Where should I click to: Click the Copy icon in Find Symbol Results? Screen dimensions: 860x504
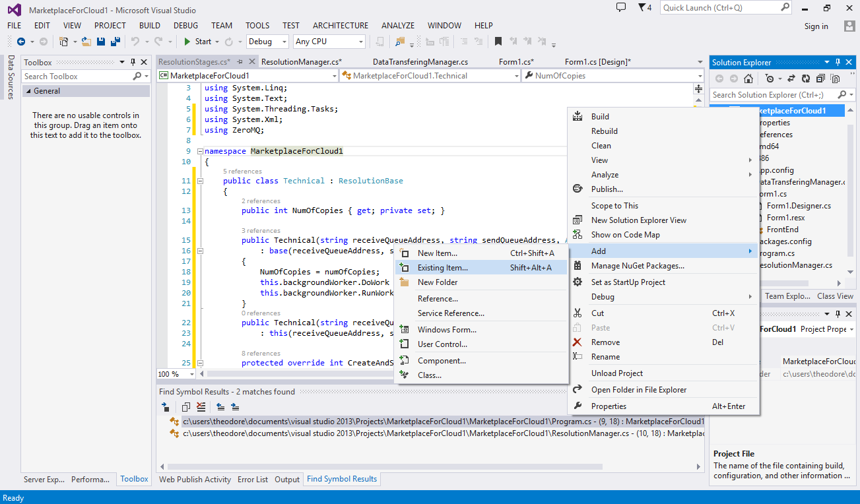coord(186,407)
